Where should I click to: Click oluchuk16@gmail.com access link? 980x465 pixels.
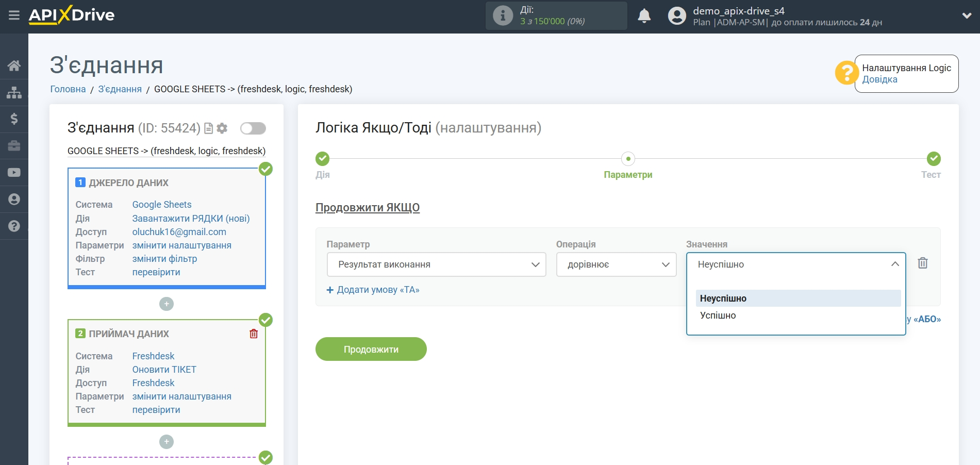coord(179,232)
